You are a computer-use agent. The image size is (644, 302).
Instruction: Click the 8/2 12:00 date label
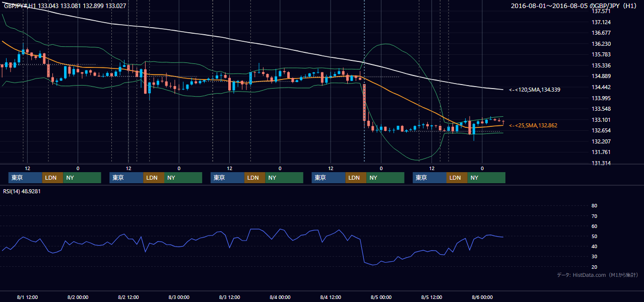[x=128, y=297]
